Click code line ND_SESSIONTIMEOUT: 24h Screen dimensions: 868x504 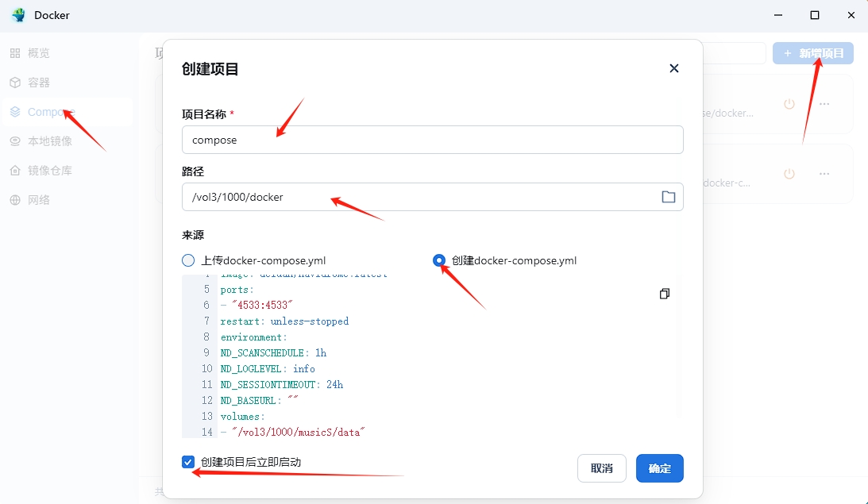point(282,384)
